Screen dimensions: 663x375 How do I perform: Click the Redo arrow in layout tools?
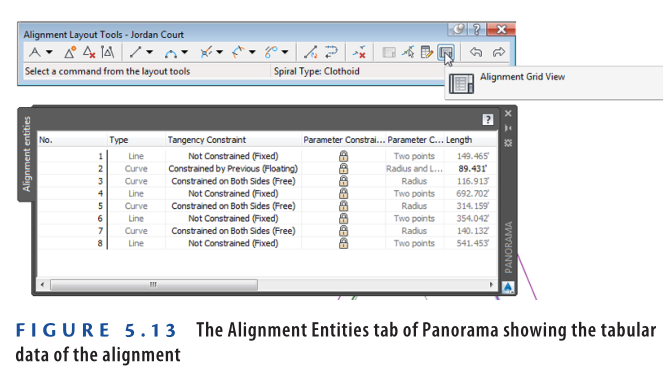(499, 52)
